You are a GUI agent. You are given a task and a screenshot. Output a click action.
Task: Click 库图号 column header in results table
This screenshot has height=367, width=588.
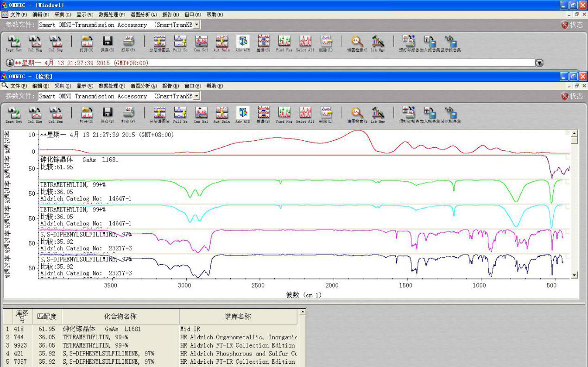(x=22, y=317)
